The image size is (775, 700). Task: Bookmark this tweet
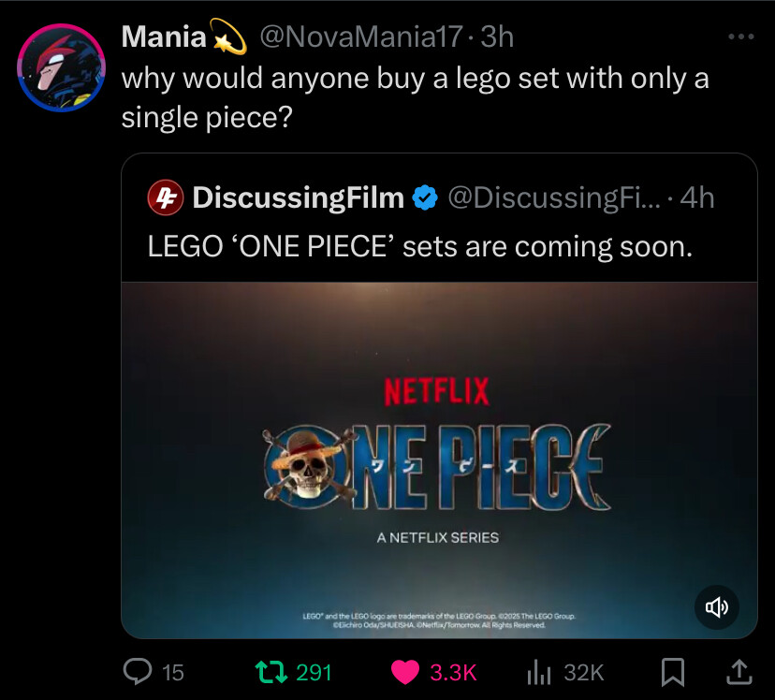click(674, 671)
